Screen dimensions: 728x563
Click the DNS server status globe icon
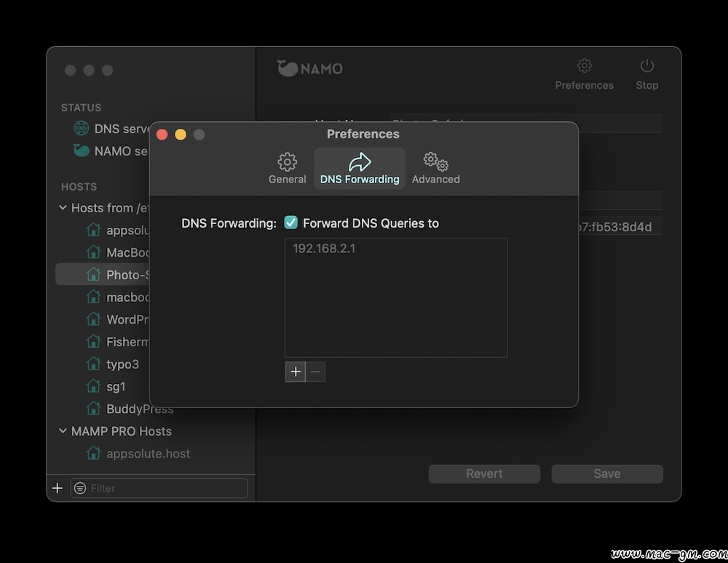point(82,128)
